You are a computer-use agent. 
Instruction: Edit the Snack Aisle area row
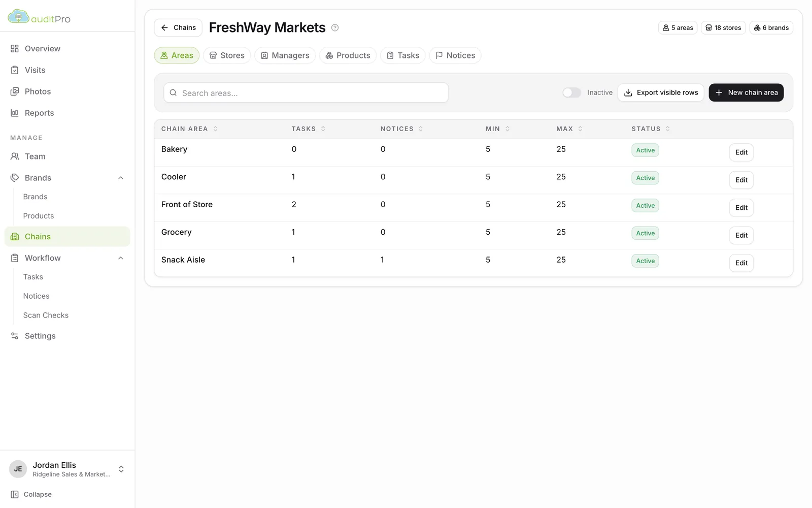[x=741, y=263]
